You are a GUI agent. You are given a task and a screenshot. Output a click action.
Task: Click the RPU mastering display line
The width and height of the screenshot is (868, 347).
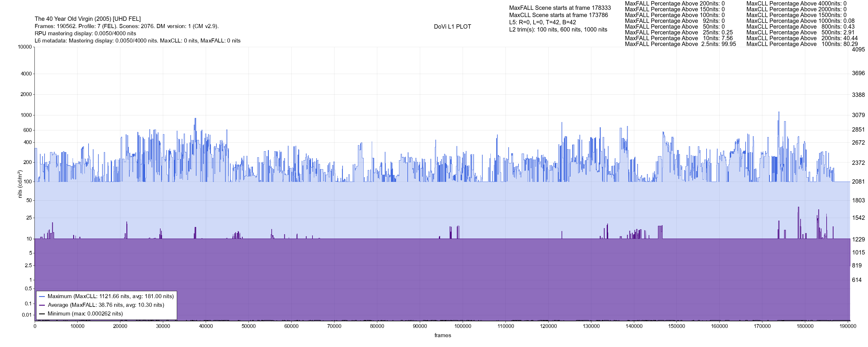(85, 33)
